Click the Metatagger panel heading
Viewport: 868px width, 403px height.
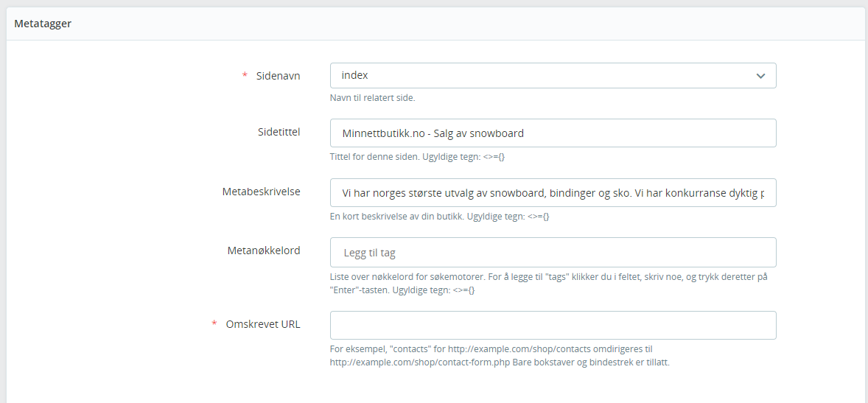tap(43, 24)
